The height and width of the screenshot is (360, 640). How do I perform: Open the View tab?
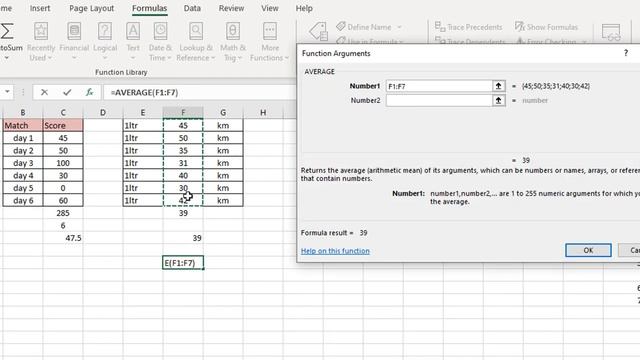270,8
